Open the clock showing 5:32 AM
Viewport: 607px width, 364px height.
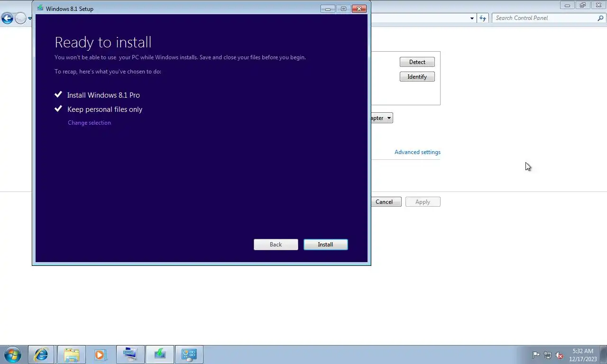(583, 355)
